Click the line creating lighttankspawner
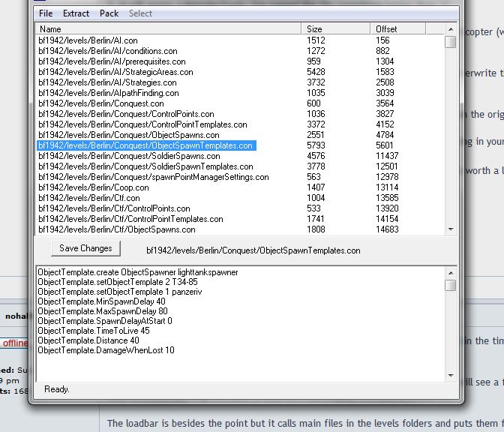This screenshot has height=432, width=504. [137, 272]
